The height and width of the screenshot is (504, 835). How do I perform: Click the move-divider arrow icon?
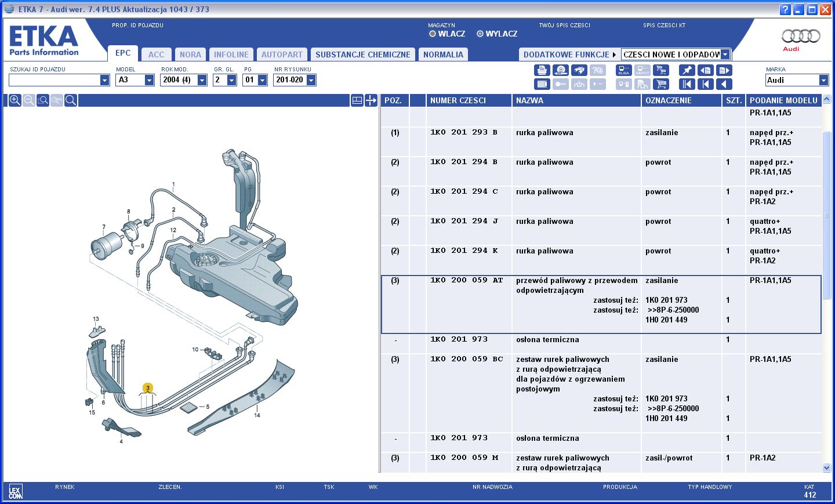pyautogui.click(x=371, y=100)
